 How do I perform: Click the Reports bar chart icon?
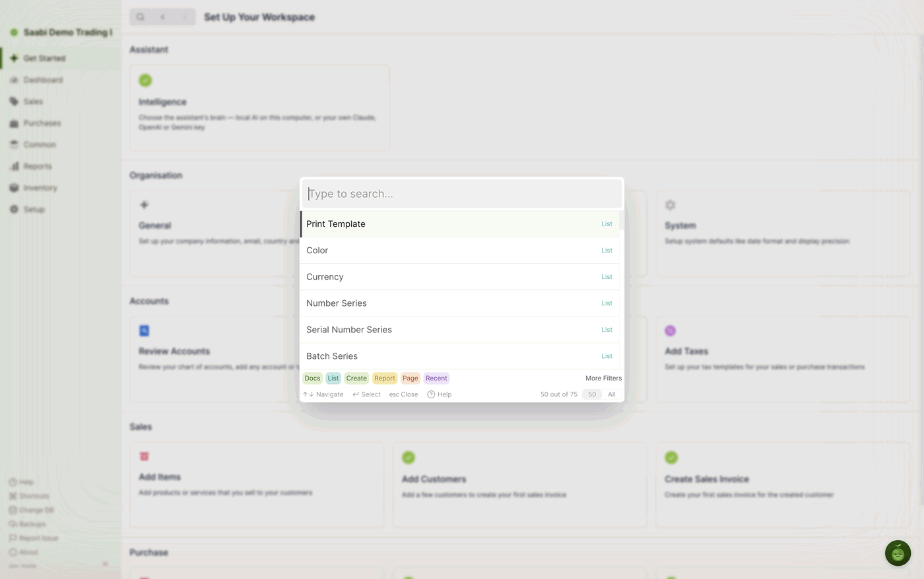coord(14,166)
